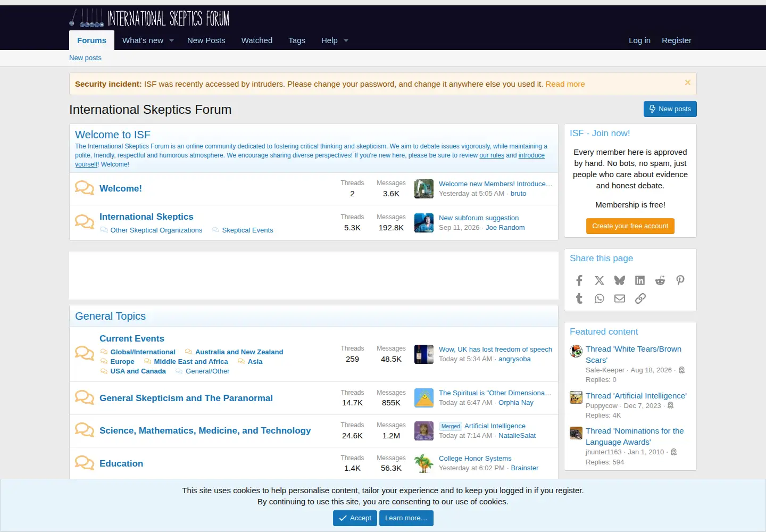Open General Skepticism and The Paranormal forum
This screenshot has height=532, width=766.
pyautogui.click(x=186, y=398)
